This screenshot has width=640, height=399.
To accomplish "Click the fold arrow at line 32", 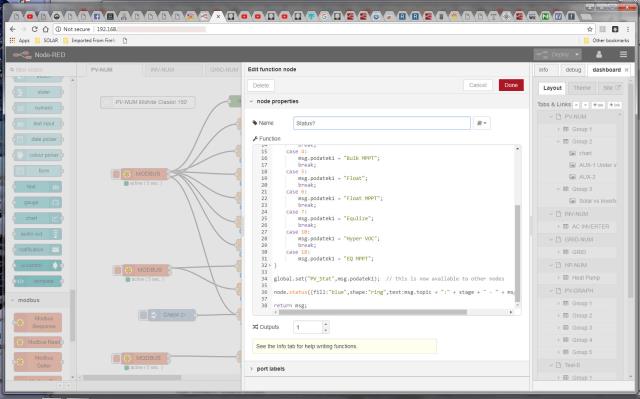I will pos(270,266).
